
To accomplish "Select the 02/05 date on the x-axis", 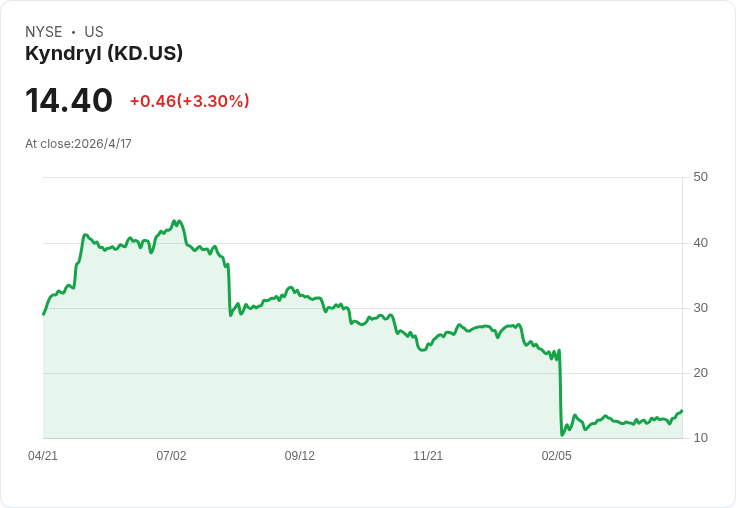I will pyautogui.click(x=557, y=456).
